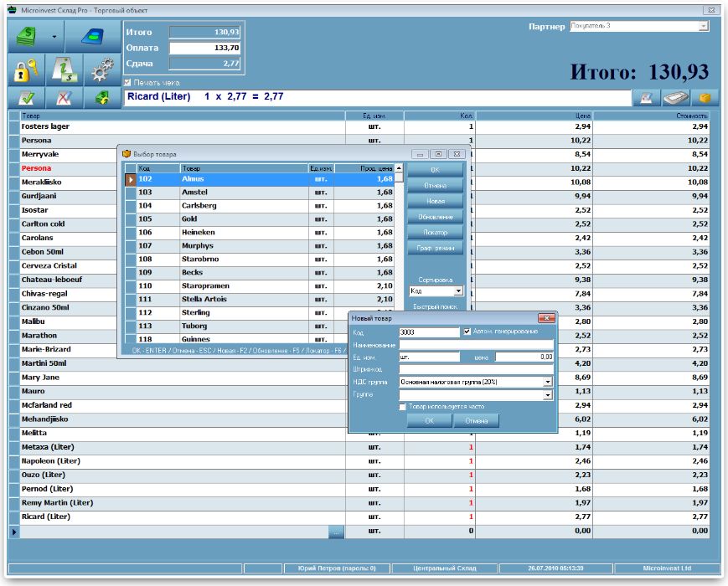The image size is (728, 586).
Task: Click the Обновление button
Action: click(x=435, y=217)
